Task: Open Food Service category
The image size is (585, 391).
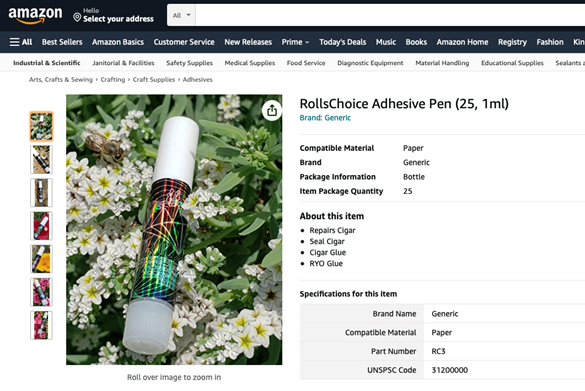Action: (x=306, y=63)
